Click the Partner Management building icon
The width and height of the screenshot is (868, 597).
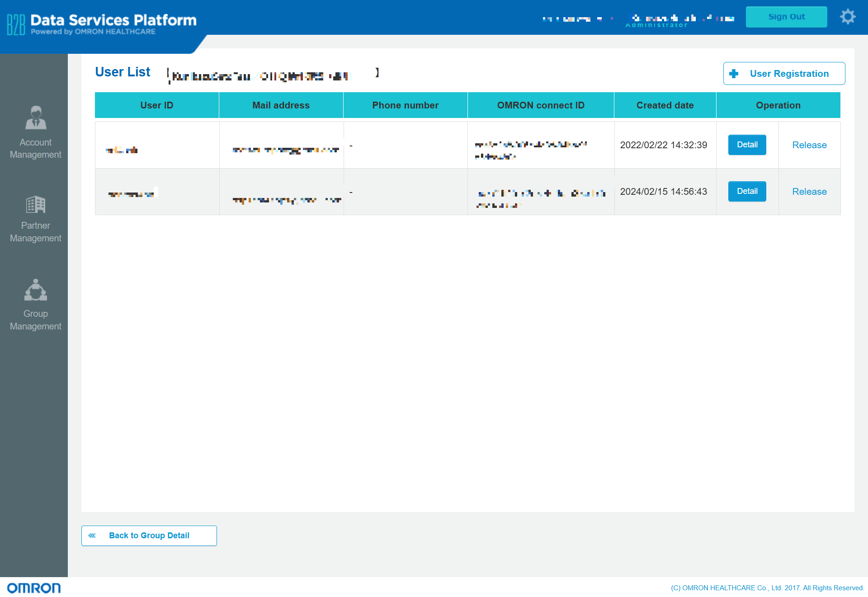click(x=36, y=204)
